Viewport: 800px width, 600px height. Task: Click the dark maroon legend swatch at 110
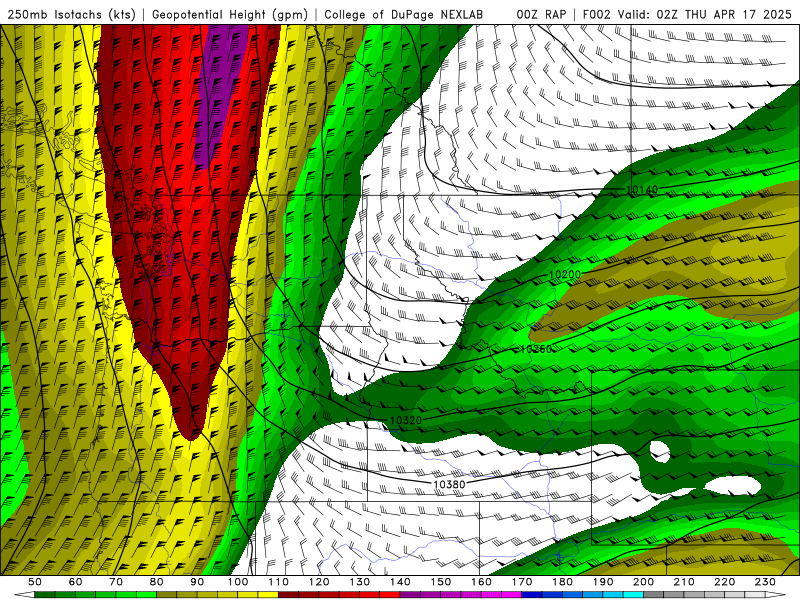coord(289,595)
